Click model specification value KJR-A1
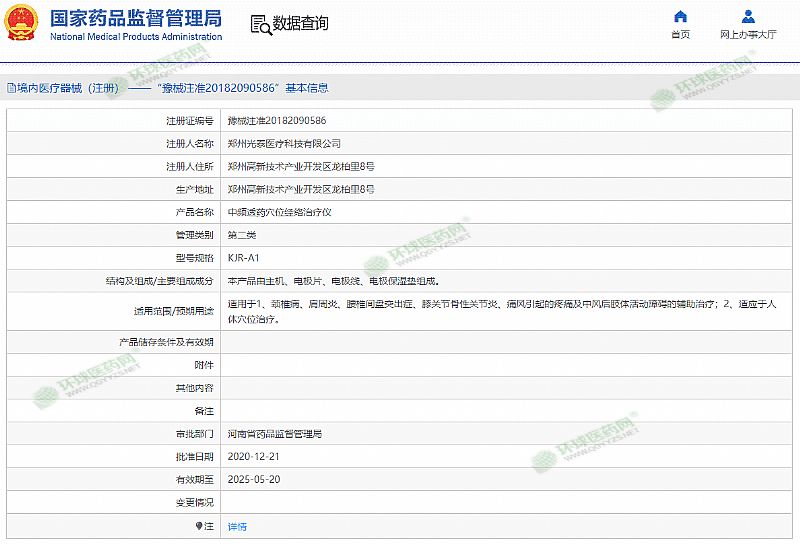 243,258
